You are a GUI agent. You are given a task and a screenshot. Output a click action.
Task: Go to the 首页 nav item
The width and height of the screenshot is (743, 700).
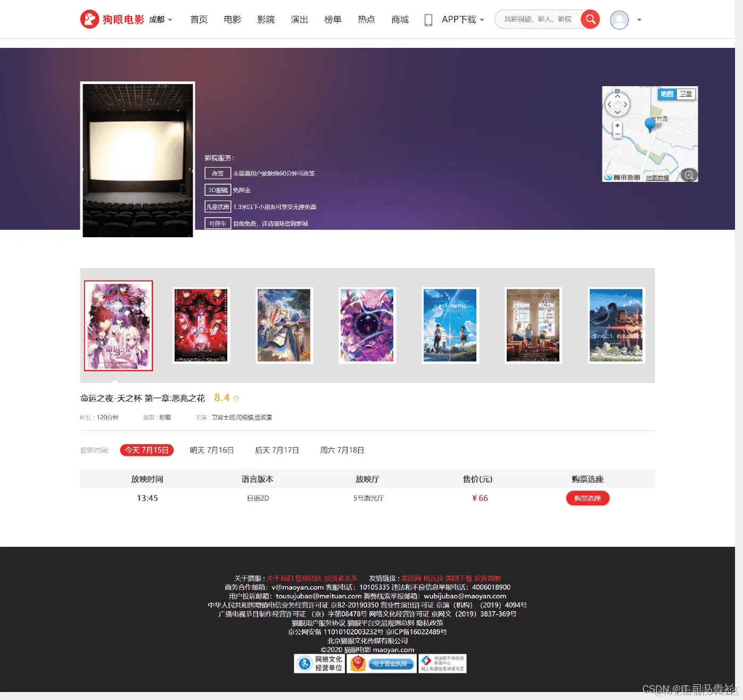pyautogui.click(x=199, y=20)
